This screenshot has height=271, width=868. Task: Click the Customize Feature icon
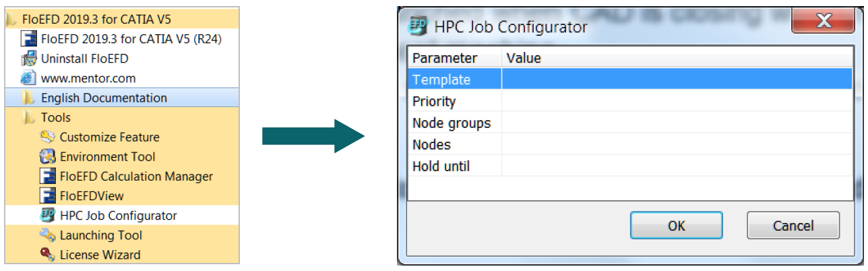tap(47, 137)
